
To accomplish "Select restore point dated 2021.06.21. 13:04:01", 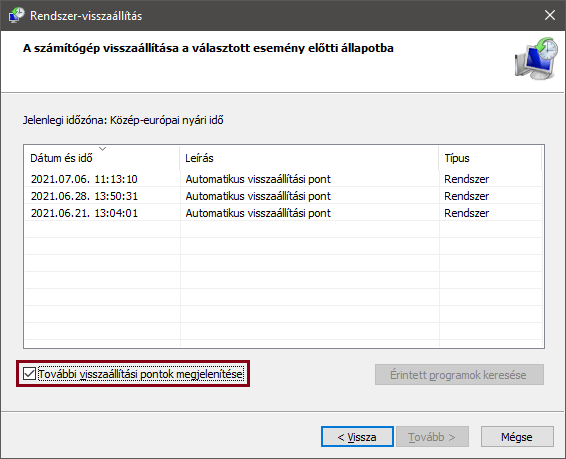I will click(x=283, y=213).
